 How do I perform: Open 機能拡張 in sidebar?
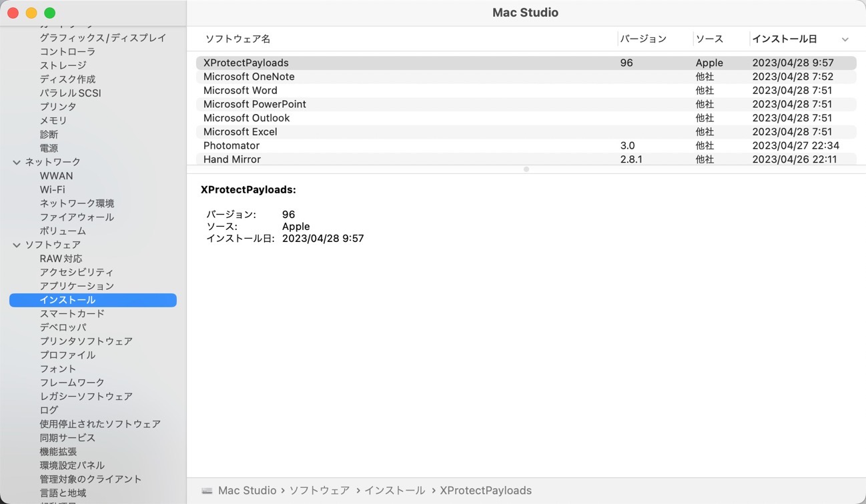58,452
